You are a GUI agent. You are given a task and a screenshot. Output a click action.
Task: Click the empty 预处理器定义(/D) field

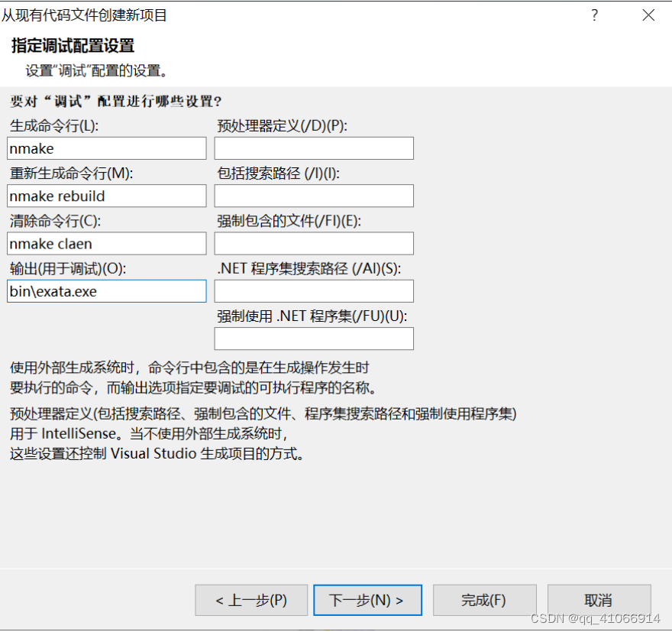[314, 147]
